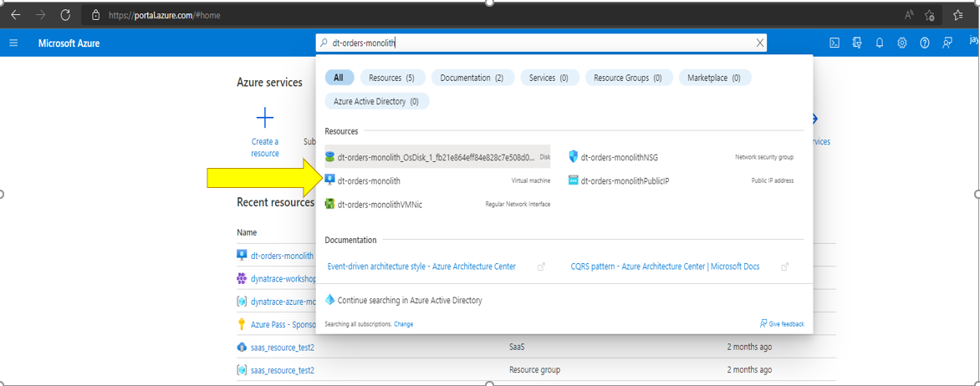
Task: Open Cloud Shell from the top bar
Action: (835, 43)
